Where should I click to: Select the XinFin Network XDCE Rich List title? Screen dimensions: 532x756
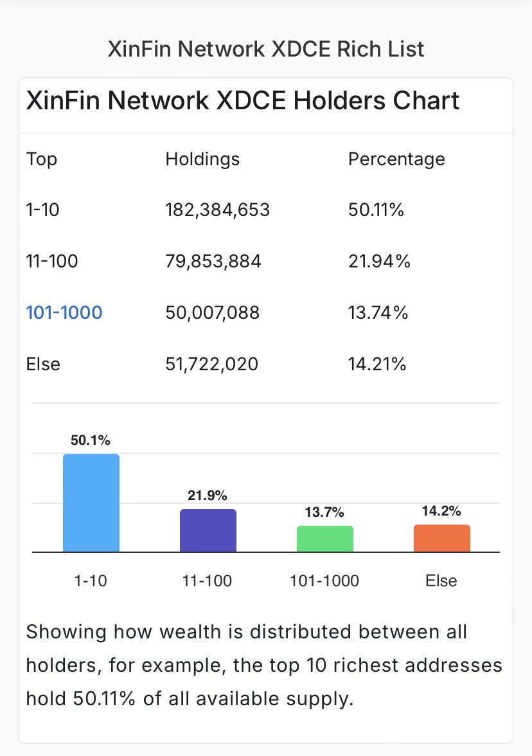click(266, 50)
